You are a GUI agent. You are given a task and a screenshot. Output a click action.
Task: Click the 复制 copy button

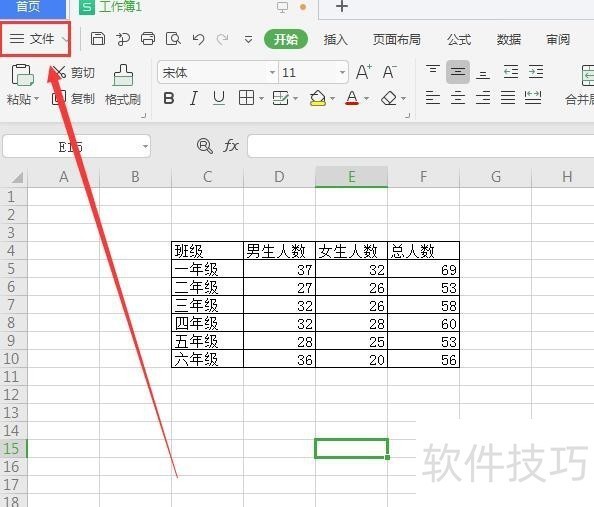pos(73,99)
